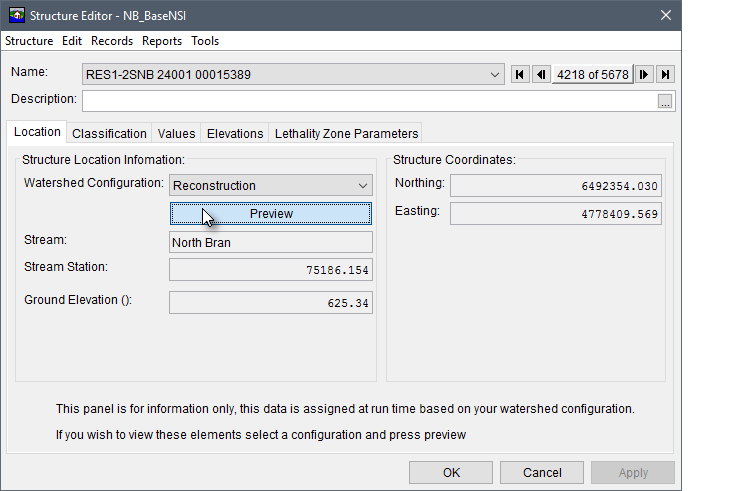Click the Preview button

coord(271,214)
